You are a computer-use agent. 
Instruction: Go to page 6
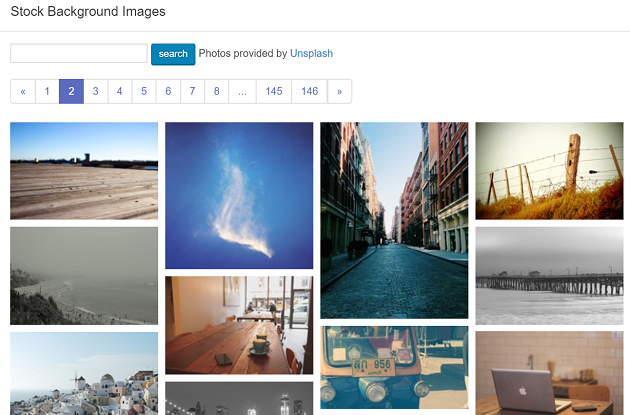(168, 92)
